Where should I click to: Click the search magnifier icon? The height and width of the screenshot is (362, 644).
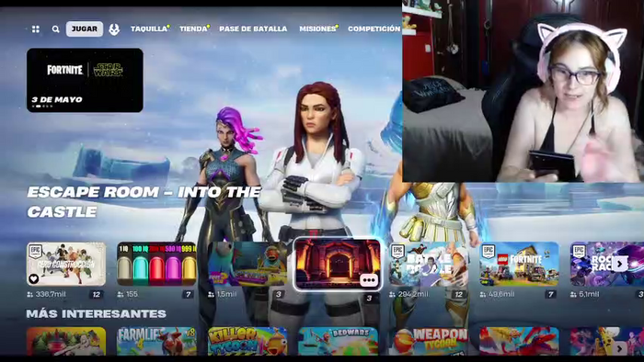tap(55, 29)
